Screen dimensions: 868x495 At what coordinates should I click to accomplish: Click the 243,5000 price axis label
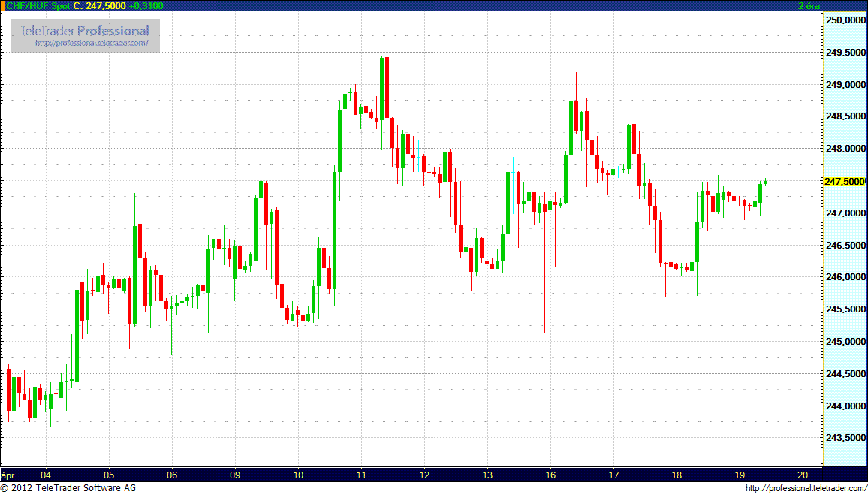pyautogui.click(x=845, y=438)
